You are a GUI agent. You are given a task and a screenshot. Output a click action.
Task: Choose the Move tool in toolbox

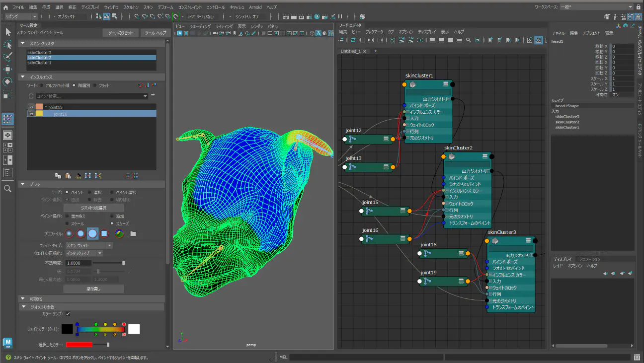point(7,69)
